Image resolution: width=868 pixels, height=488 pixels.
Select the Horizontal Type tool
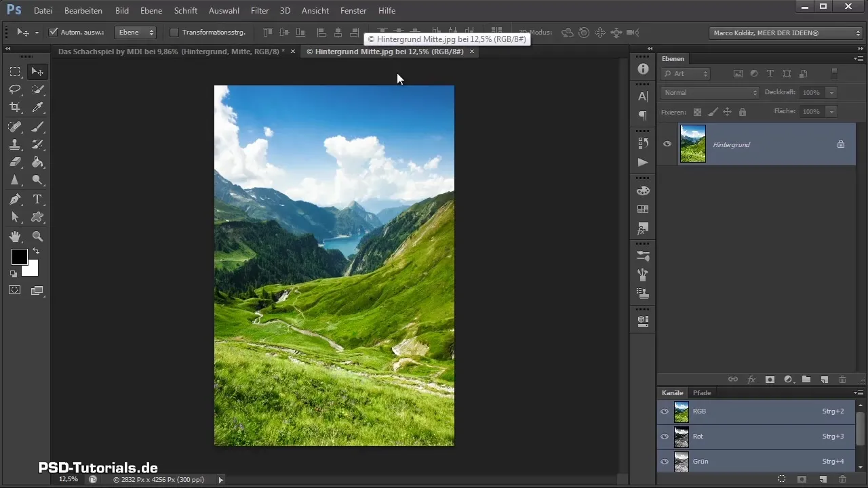(38, 199)
